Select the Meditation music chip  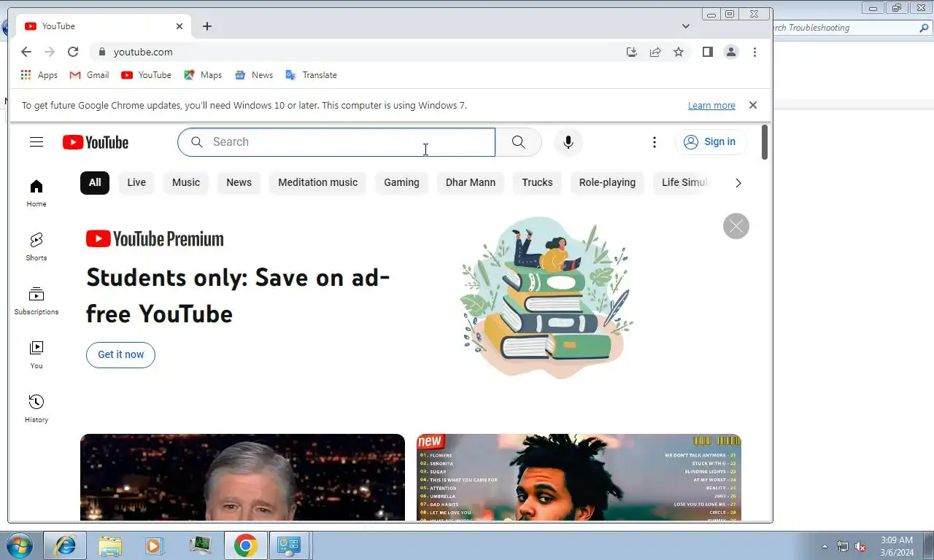click(x=318, y=182)
